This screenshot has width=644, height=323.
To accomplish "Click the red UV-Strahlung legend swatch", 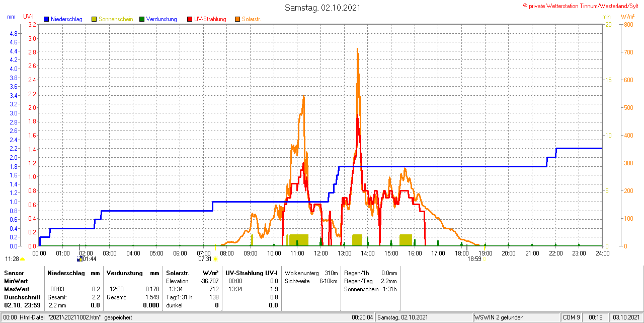I will click(x=190, y=19).
